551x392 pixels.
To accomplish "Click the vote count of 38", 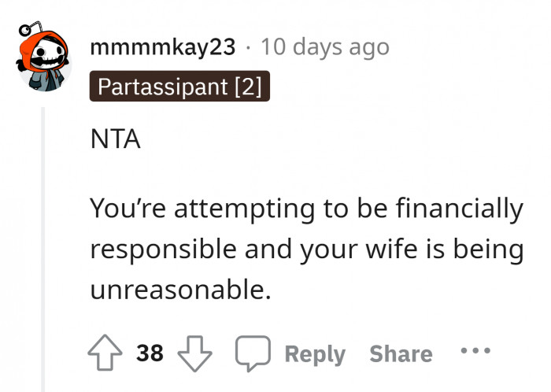I will [150, 353].
